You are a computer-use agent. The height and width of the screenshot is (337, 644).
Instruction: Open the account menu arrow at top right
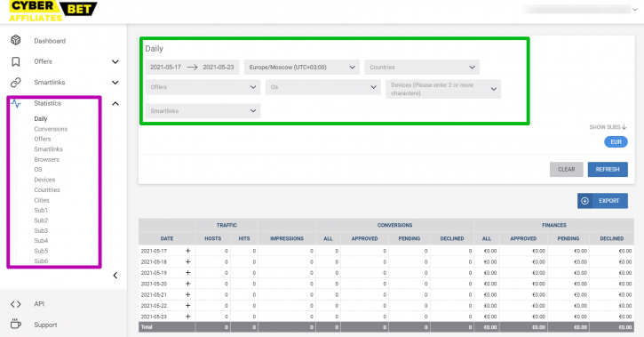click(635, 10)
